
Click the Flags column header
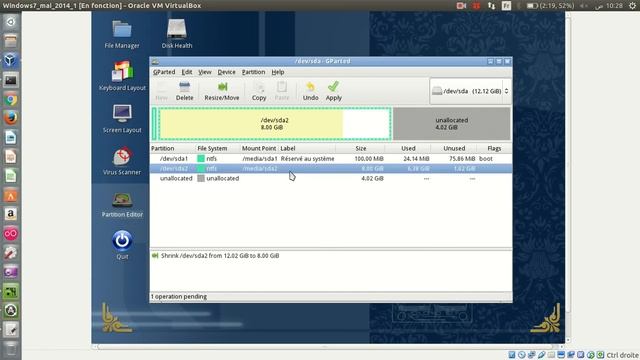pyautogui.click(x=494, y=148)
